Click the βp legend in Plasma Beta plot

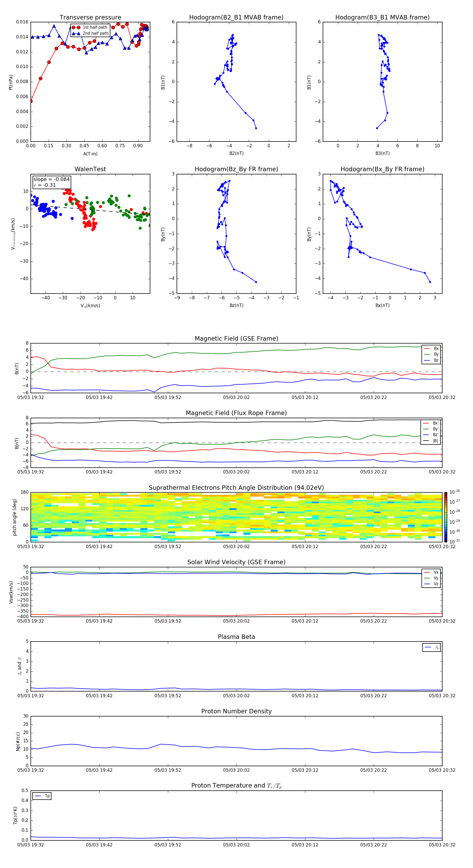[431, 647]
